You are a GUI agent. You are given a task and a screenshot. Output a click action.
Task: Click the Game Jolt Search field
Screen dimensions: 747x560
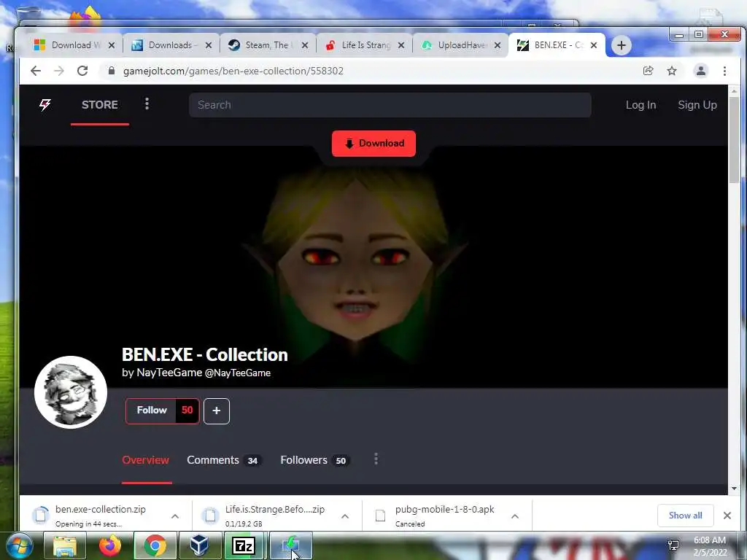pyautogui.click(x=390, y=105)
